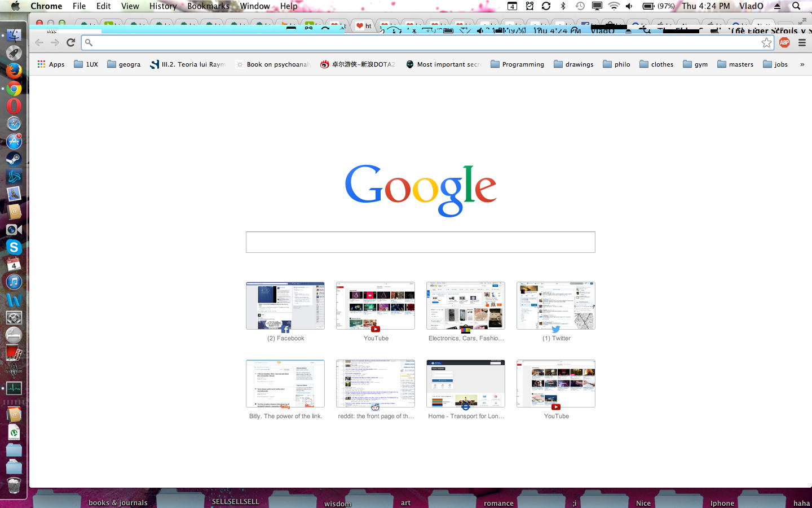Show the hidden bookmarks overflow chevron
812x508 pixels.
pyautogui.click(x=802, y=64)
